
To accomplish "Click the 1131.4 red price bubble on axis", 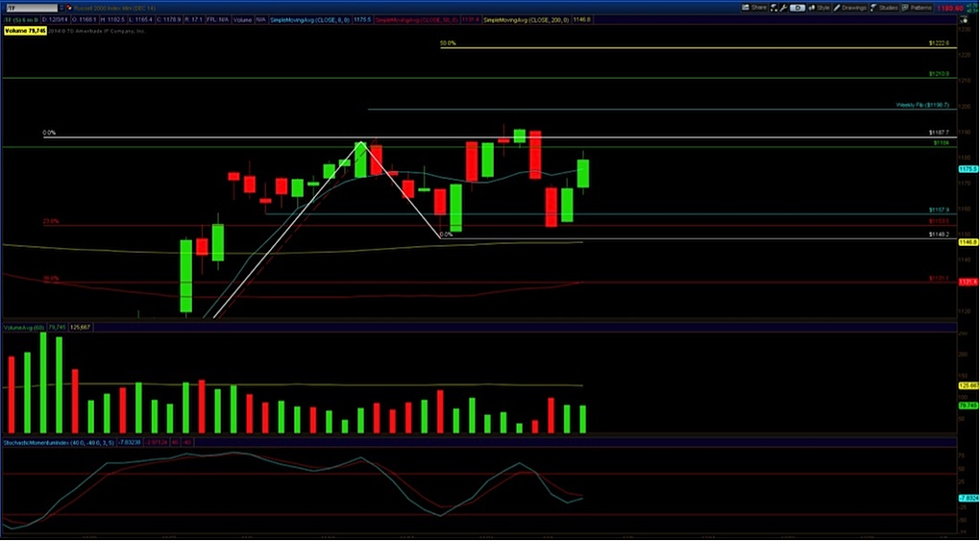I will click(x=968, y=283).
